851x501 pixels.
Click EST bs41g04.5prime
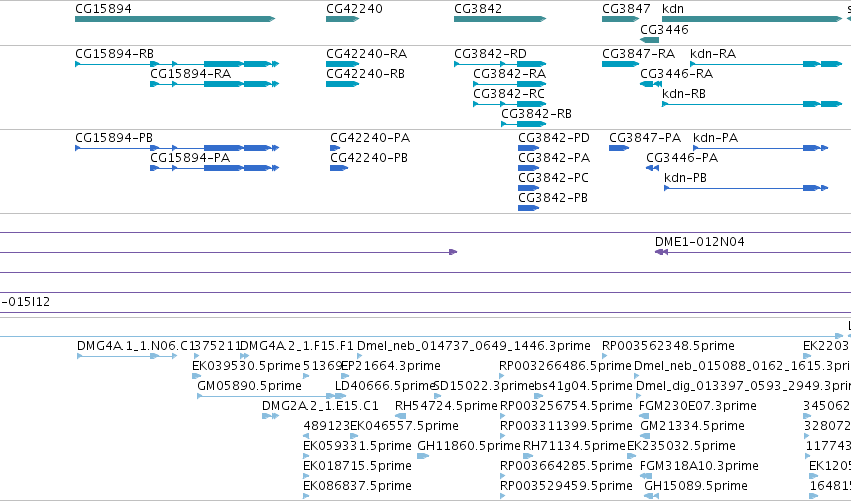click(583, 386)
